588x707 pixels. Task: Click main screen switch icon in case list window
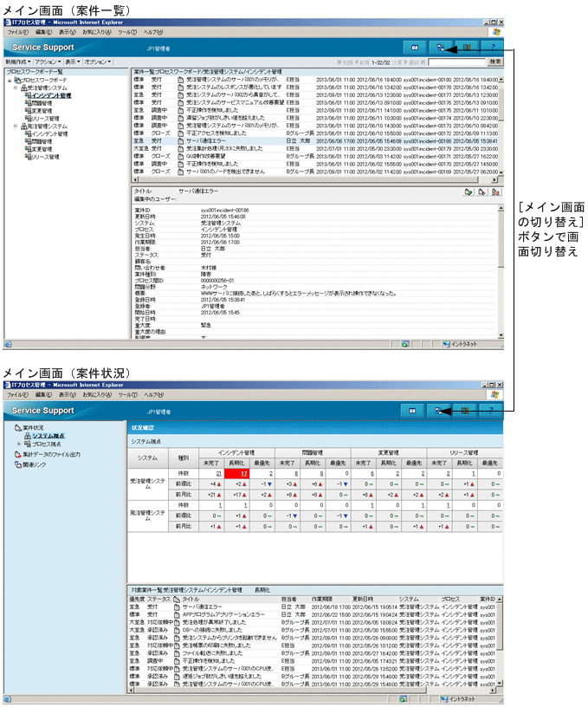tap(441, 48)
